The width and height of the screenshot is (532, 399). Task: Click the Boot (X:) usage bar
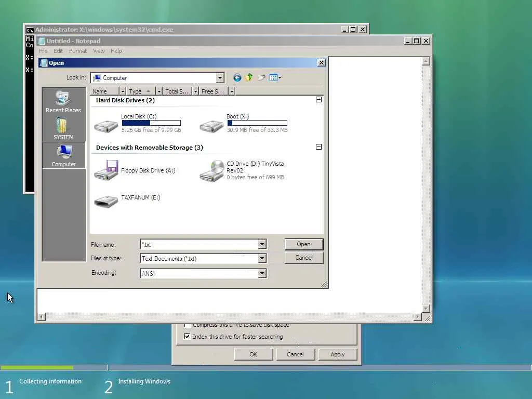(x=257, y=123)
